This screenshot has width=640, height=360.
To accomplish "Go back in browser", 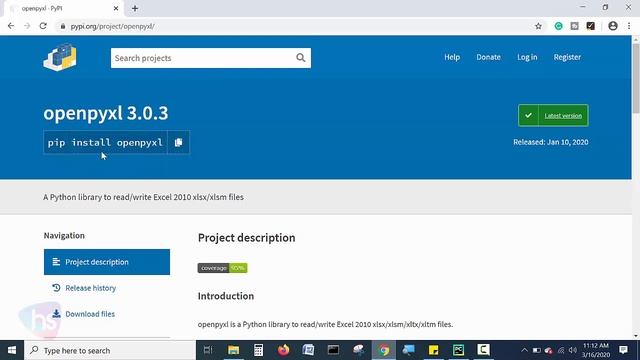I will coord(11,26).
